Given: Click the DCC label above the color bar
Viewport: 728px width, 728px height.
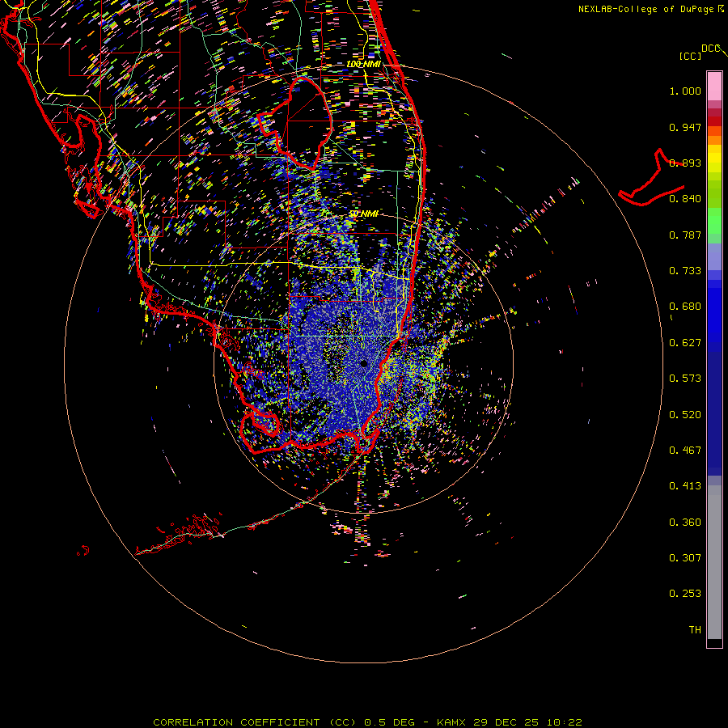Looking at the screenshot, I should 711,49.
